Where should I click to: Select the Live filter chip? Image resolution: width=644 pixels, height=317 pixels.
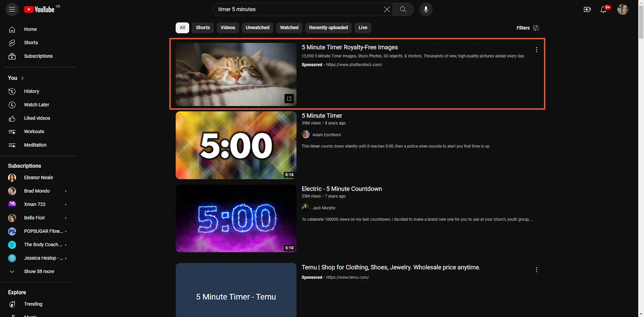363,28
